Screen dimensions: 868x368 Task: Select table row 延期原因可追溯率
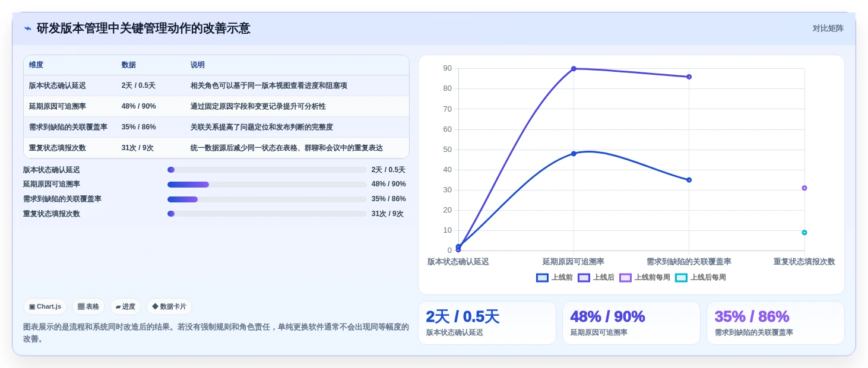(216, 106)
